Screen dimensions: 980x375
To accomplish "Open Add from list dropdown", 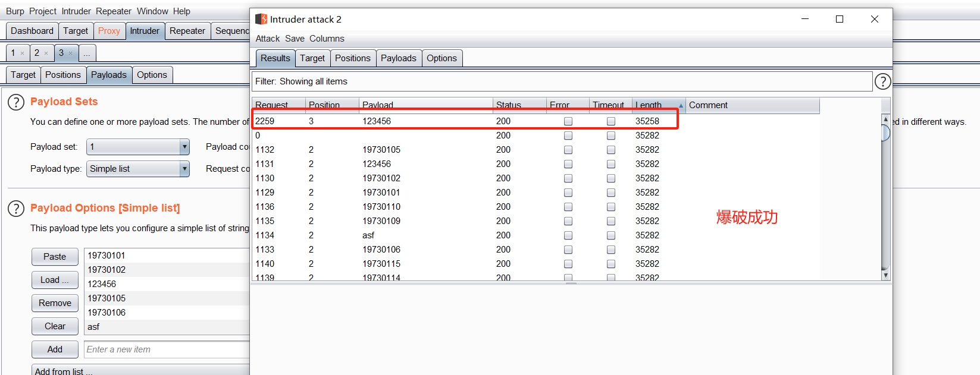I will (140, 370).
